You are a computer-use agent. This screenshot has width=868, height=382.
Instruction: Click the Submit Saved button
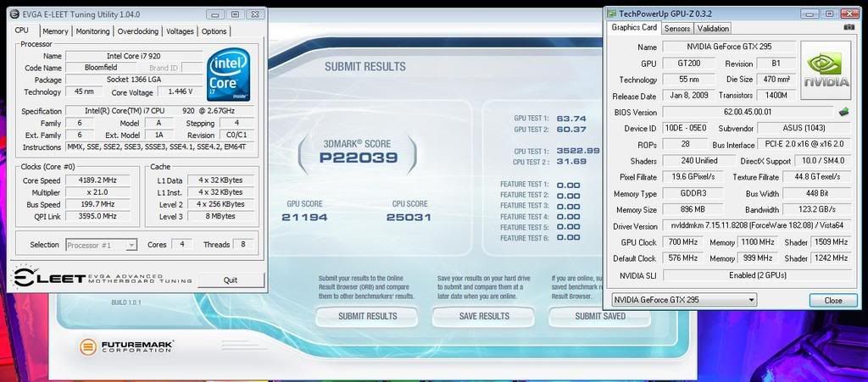600,316
